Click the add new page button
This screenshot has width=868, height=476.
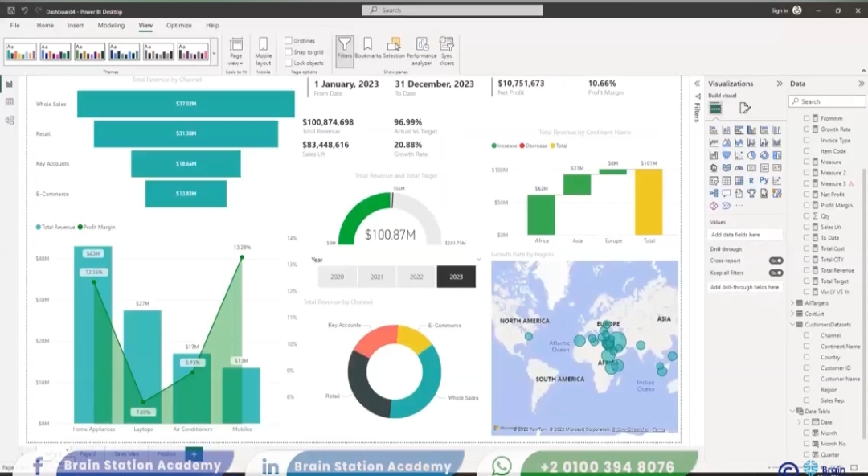(193, 454)
